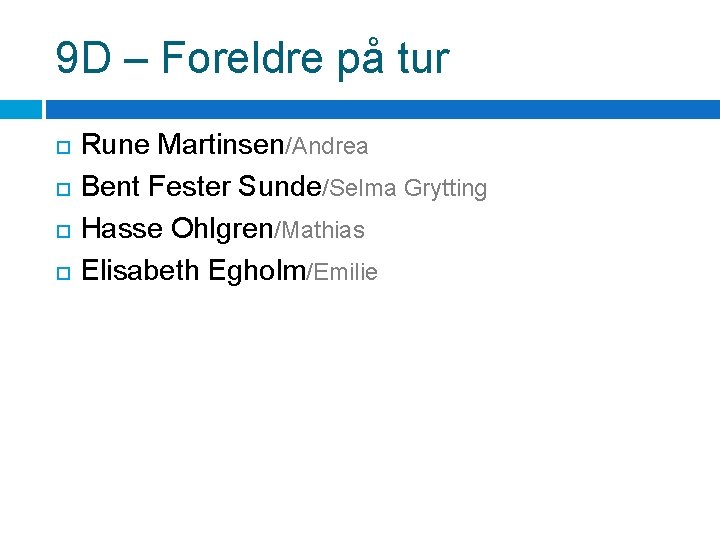Click the name Hasse Ohlgren
720x540 pixels.
(x=177, y=229)
